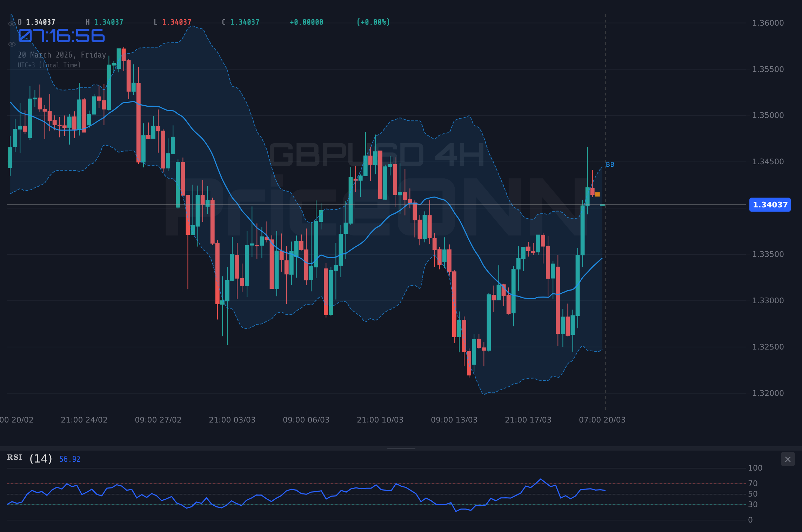The width and height of the screenshot is (802, 532).
Task: Click the 1.35000 price axis label
Action: [x=769, y=115]
